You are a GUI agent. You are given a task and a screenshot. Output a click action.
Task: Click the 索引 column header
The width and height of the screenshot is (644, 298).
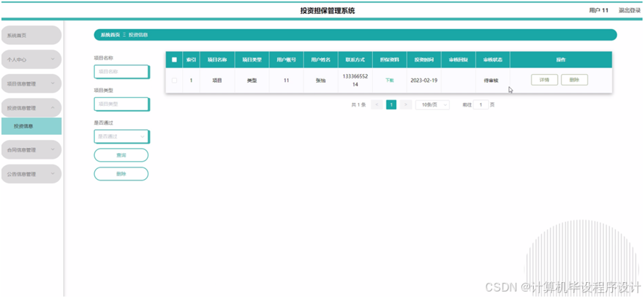[x=191, y=59]
